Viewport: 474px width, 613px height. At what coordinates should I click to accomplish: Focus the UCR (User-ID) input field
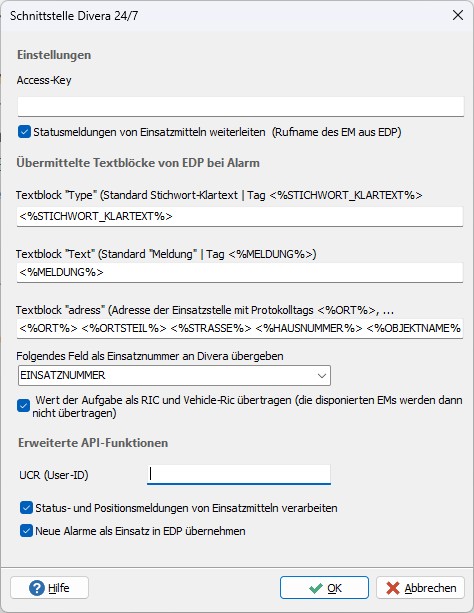point(239,475)
